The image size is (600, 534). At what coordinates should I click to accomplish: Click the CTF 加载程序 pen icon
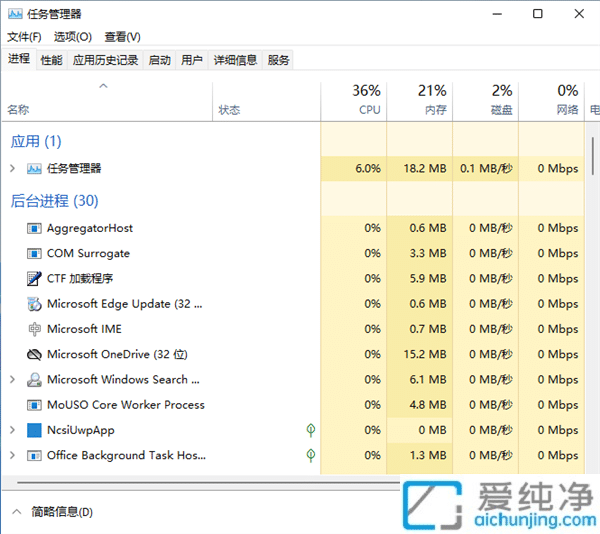[34, 278]
